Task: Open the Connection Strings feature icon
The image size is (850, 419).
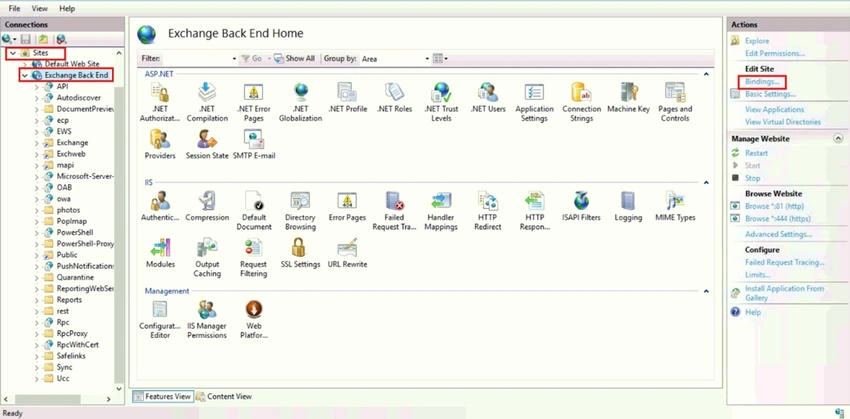Action: click(581, 93)
